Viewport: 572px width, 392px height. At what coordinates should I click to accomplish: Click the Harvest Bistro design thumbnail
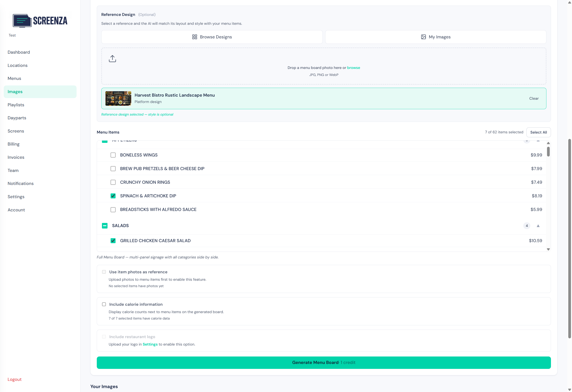(x=118, y=98)
